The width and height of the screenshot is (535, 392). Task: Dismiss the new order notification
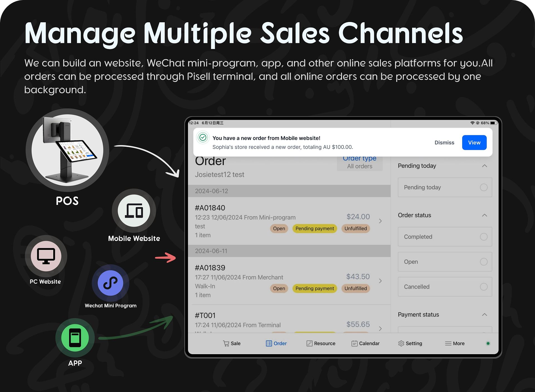tap(444, 143)
